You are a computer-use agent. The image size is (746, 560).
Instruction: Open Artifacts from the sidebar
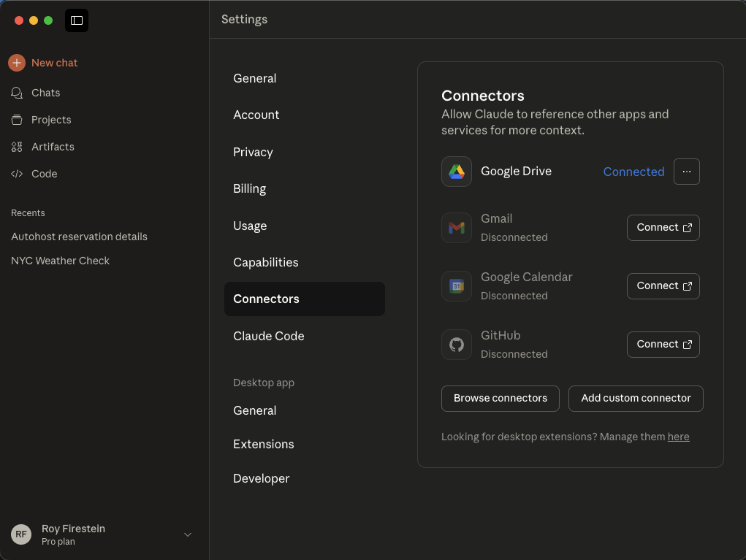click(16, 147)
